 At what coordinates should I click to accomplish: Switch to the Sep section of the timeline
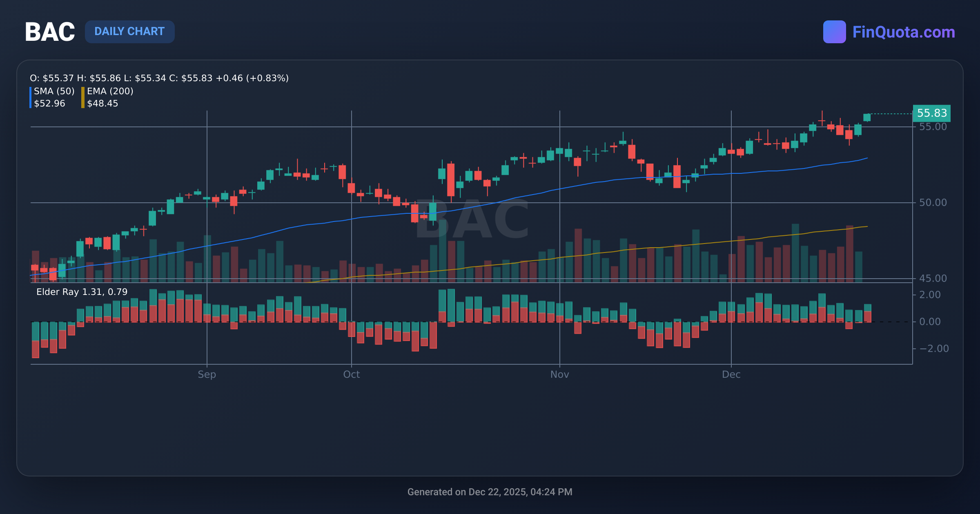207,374
